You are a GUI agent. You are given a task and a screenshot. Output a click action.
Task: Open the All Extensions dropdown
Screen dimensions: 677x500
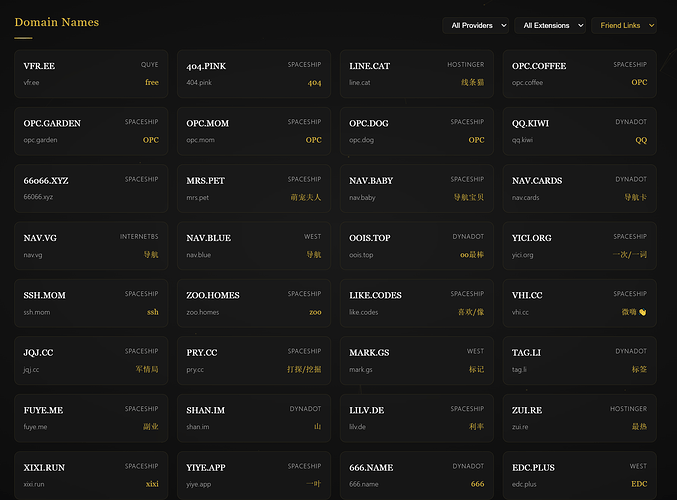pos(550,25)
